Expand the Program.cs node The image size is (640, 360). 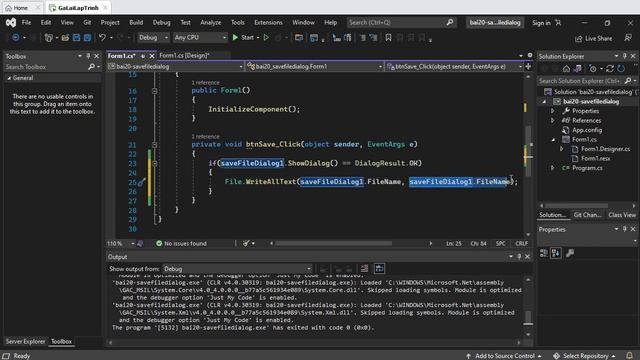(553, 168)
